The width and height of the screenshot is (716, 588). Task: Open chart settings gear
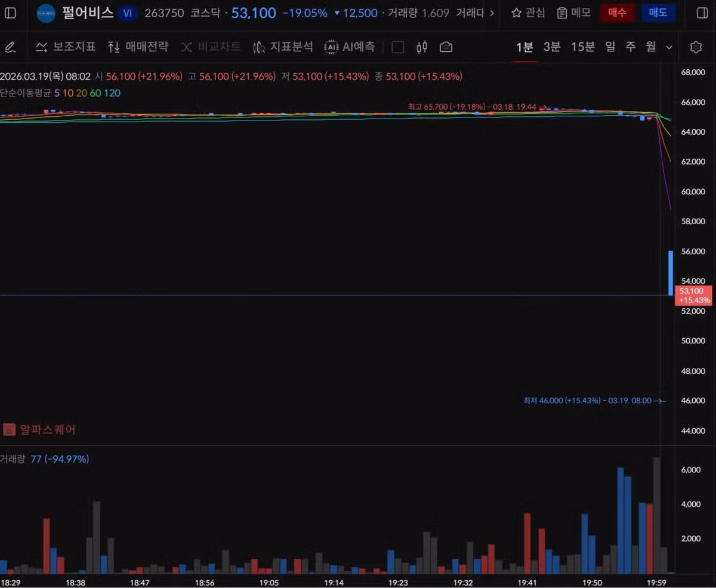(x=696, y=47)
